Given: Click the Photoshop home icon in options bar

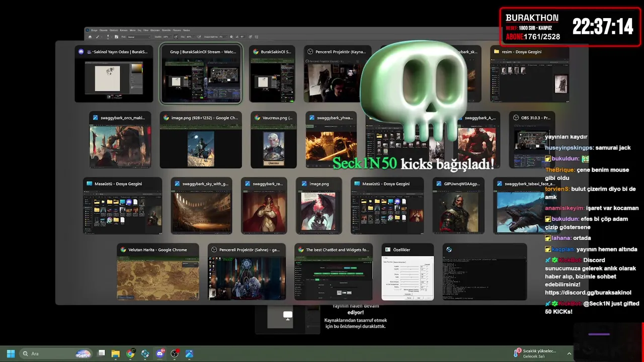Looking at the screenshot, I should tap(90, 37).
